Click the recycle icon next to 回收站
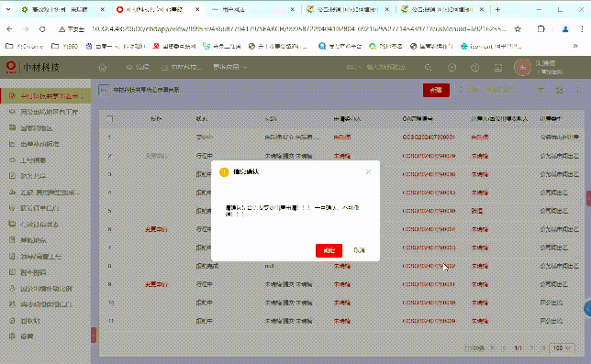The height and width of the screenshot is (364, 591). (12, 320)
